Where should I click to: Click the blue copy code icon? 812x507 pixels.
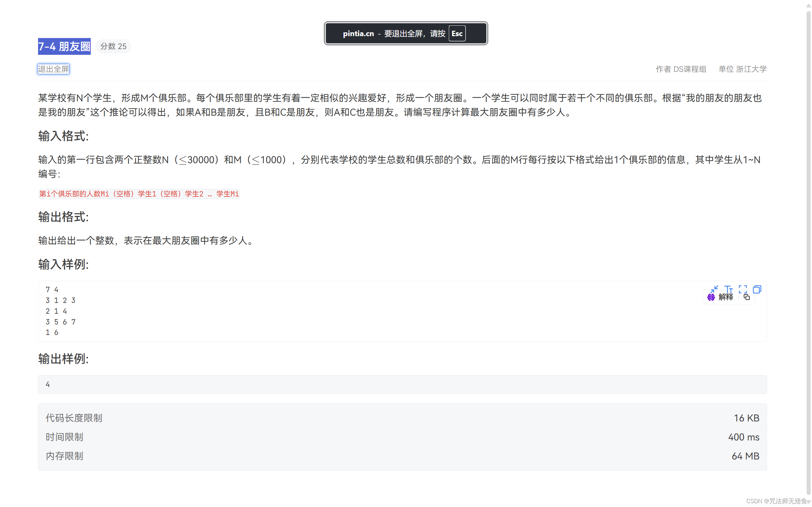pos(757,289)
